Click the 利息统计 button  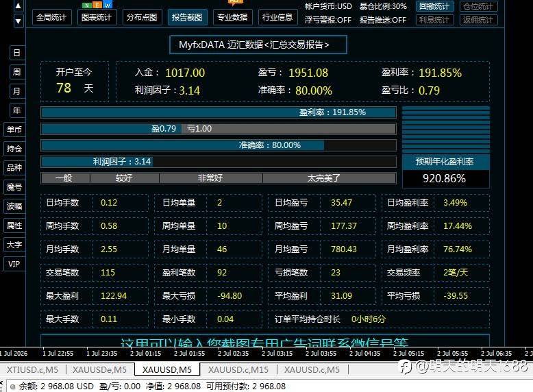434,20
